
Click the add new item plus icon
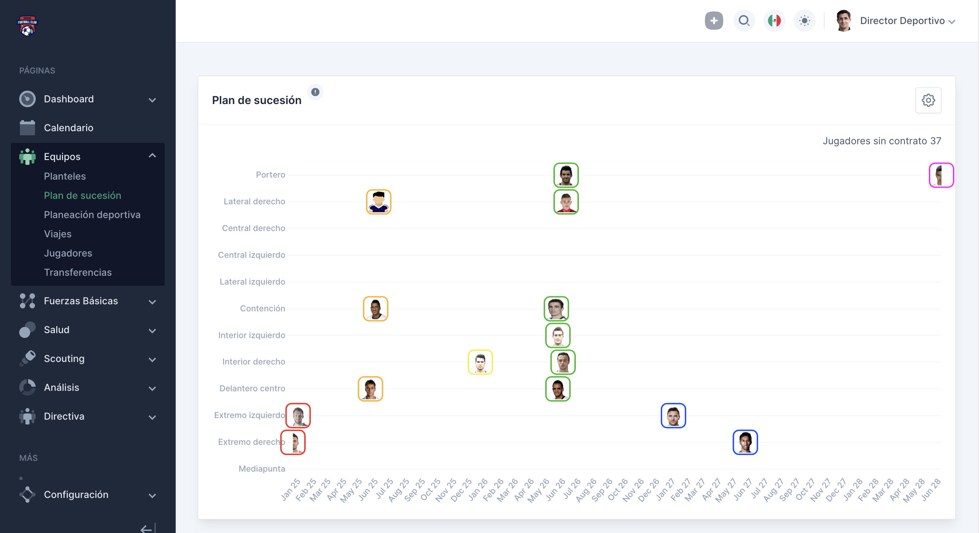(x=714, y=21)
